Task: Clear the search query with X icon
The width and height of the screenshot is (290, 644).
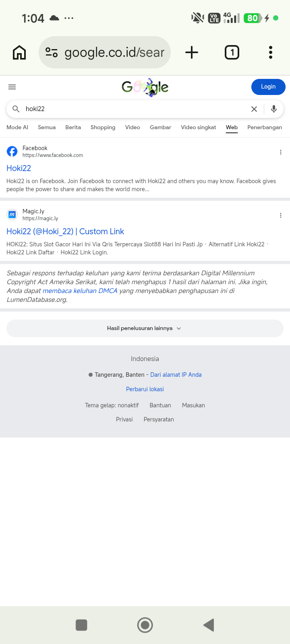Action: [254, 109]
